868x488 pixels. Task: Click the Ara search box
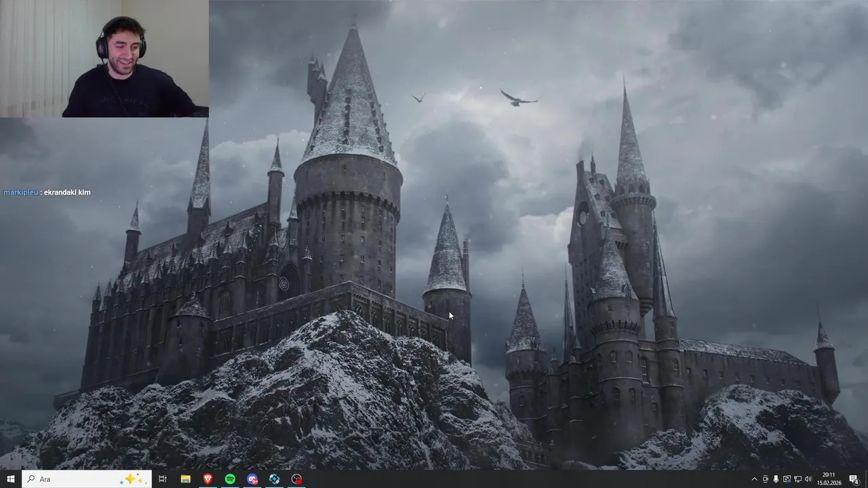click(85, 479)
